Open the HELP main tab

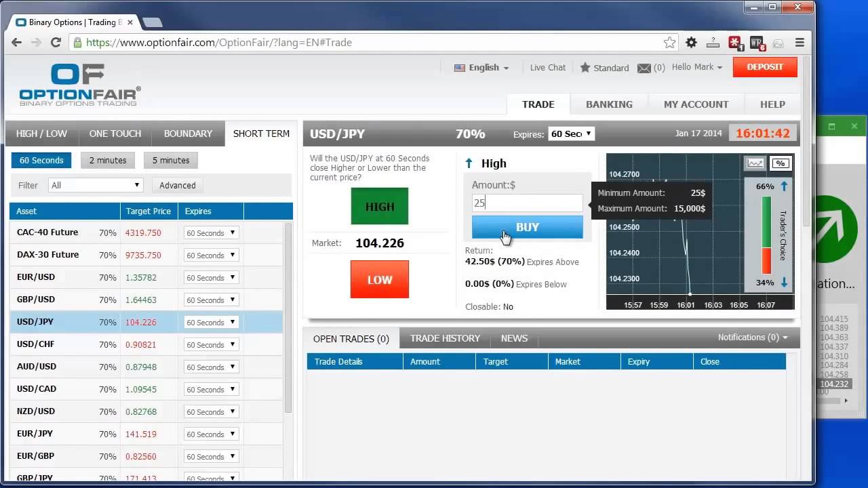772,104
